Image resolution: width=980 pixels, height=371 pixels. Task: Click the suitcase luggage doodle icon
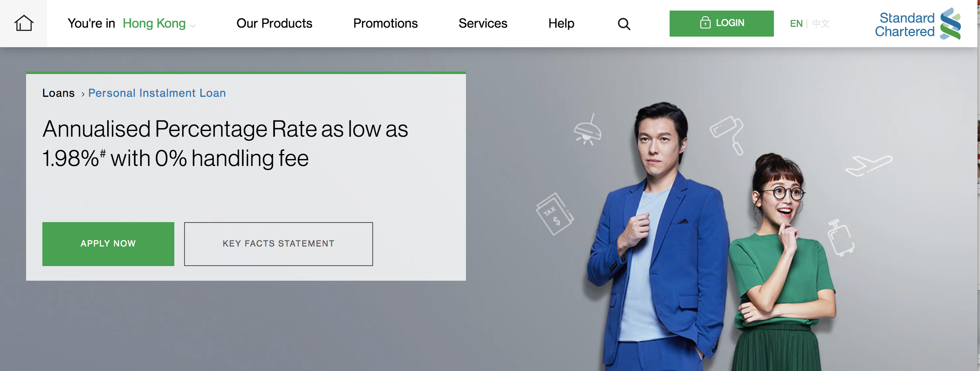pos(840,238)
